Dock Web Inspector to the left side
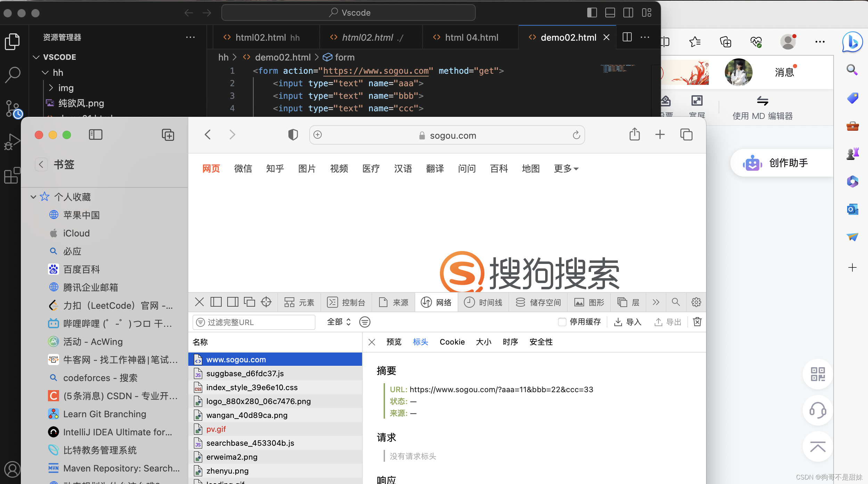Viewport: 868px width, 484px height. click(216, 302)
